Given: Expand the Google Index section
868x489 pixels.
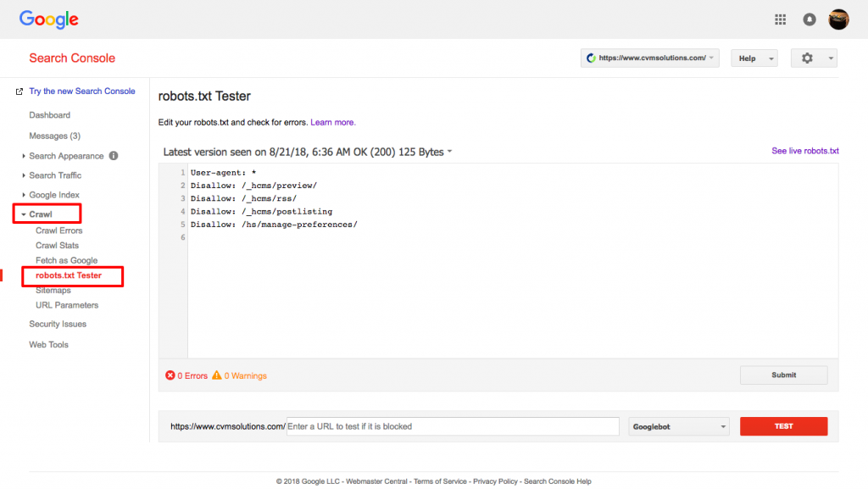Looking at the screenshot, I should click(54, 195).
